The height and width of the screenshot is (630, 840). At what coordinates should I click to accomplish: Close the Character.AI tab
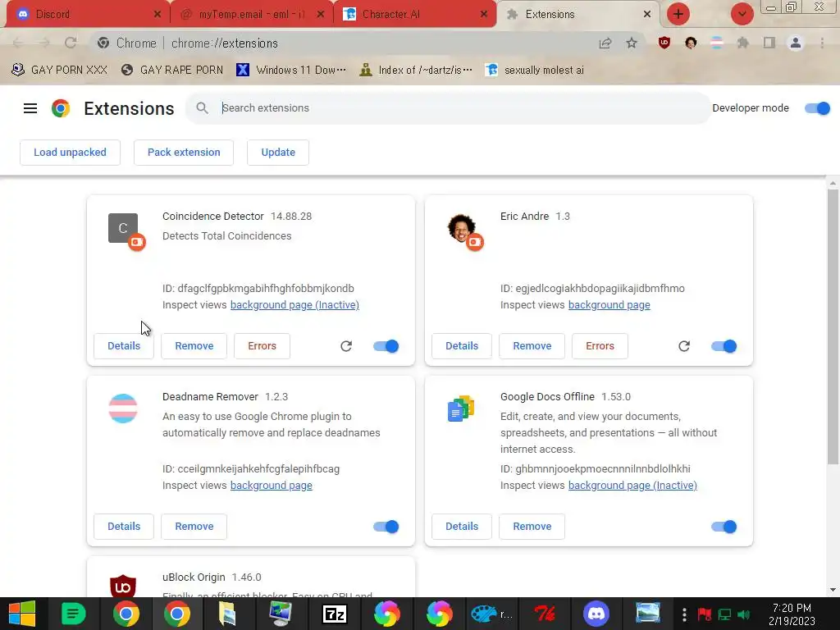tap(484, 15)
